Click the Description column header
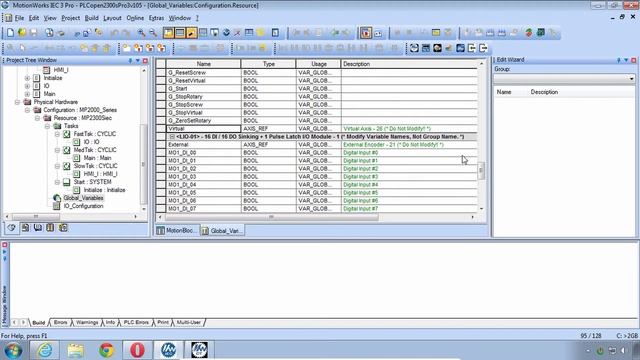Screen dimensions: 640x360 [x=409, y=64]
